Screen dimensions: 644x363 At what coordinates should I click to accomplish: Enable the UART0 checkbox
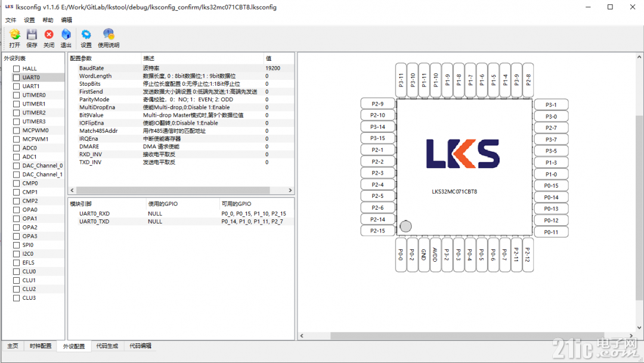click(x=17, y=77)
